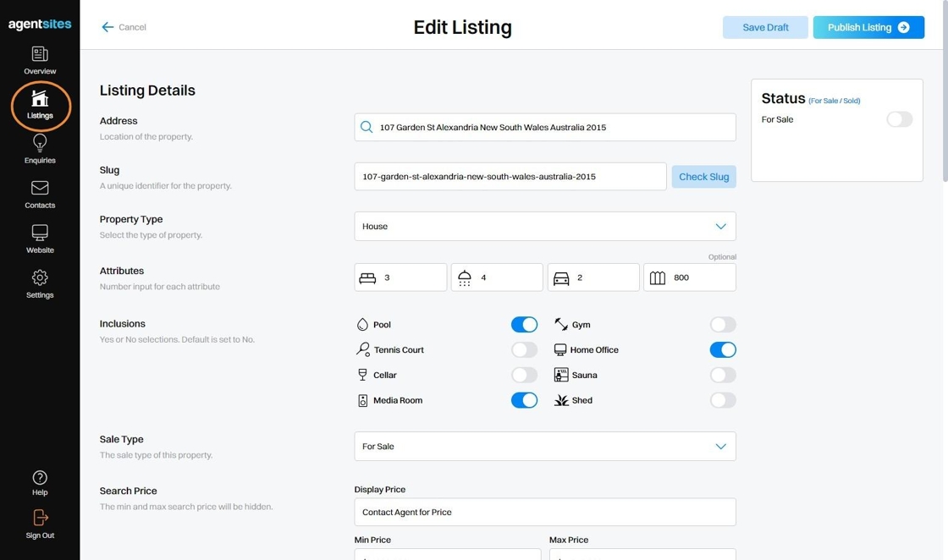
Task: Open the Overview sidebar icon
Action: click(40, 56)
